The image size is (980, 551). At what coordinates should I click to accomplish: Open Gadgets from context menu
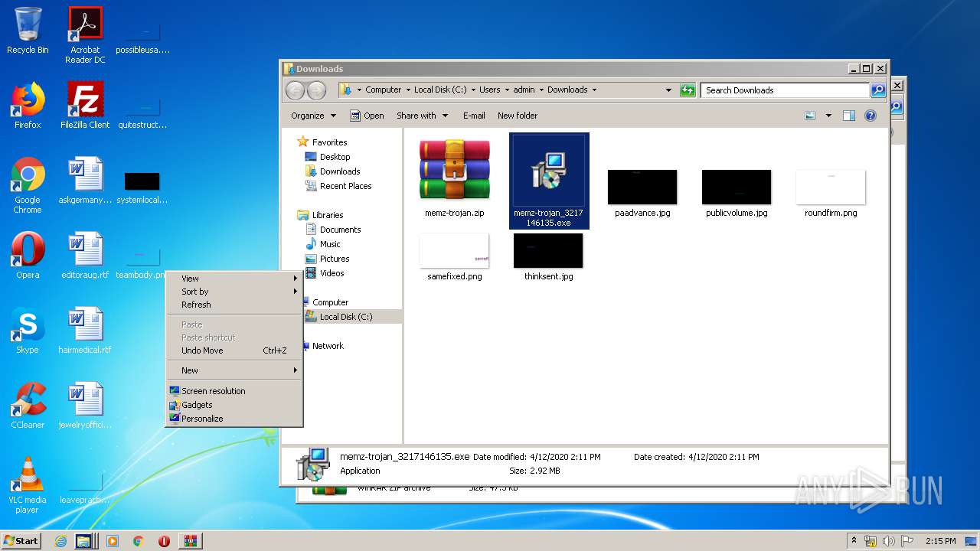point(235,405)
